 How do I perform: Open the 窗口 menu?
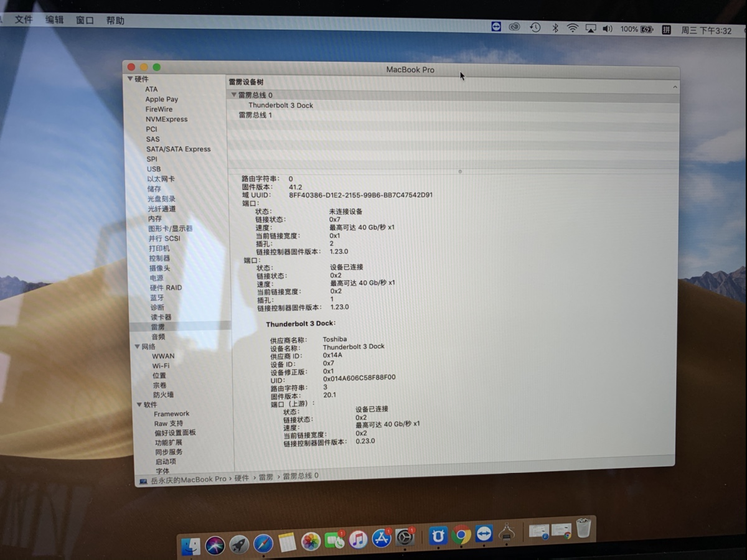pos(85,20)
